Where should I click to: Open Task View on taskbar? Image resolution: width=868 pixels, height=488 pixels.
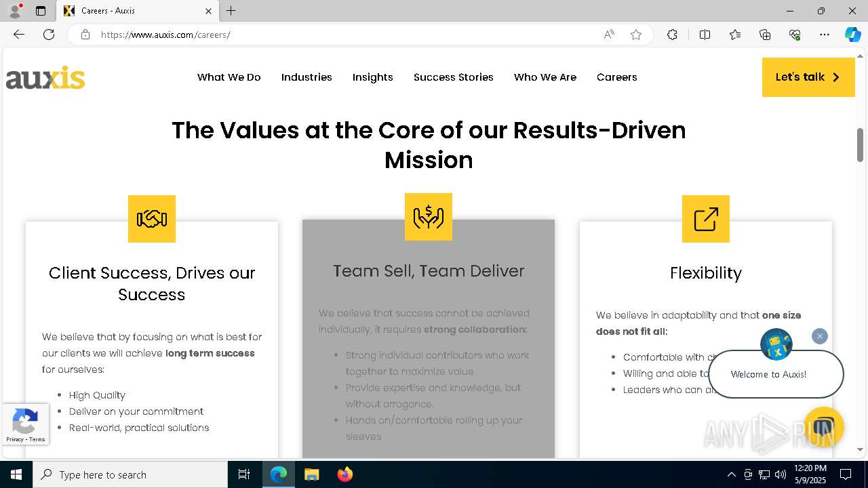point(244,474)
